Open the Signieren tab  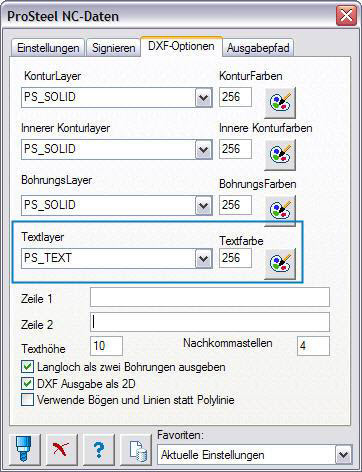113,48
